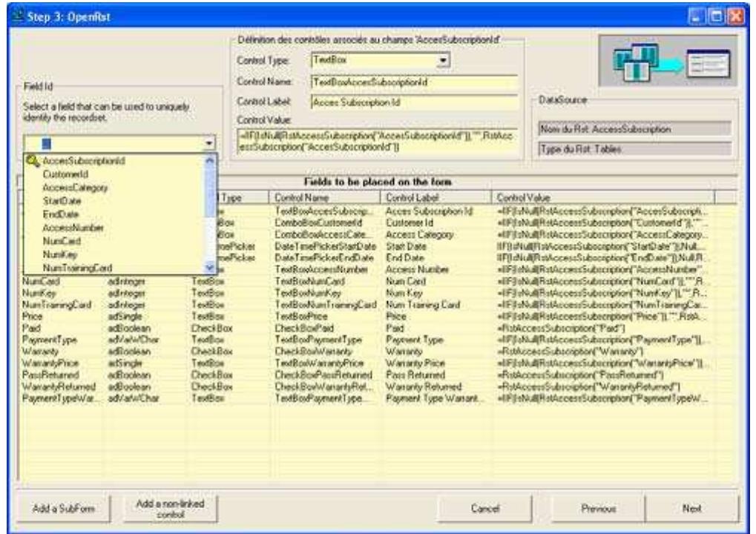756x534 pixels.
Task: Select StartDate from the field list
Action: point(59,202)
